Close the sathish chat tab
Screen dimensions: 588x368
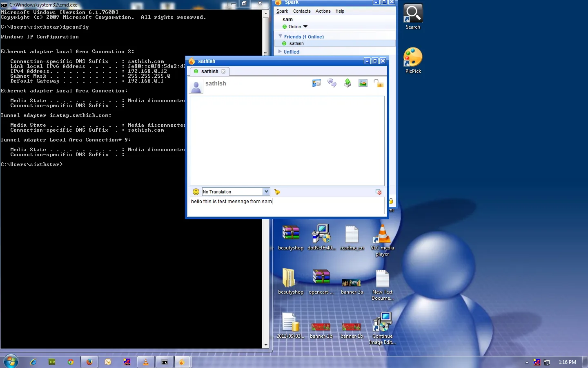pyautogui.click(x=223, y=71)
